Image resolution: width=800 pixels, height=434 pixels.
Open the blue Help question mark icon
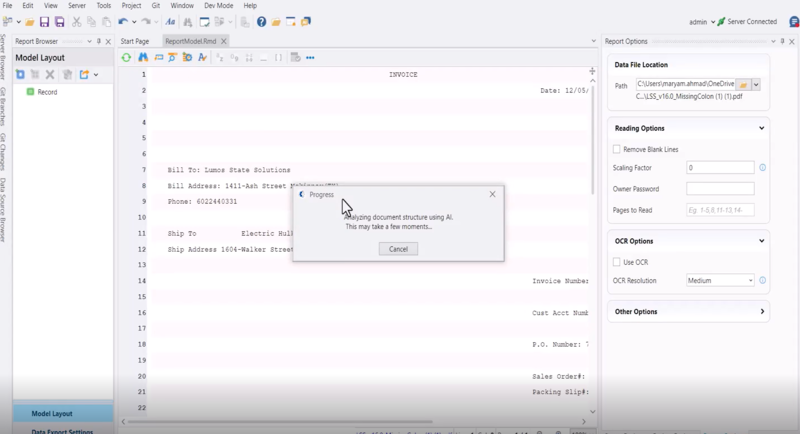coord(261,21)
